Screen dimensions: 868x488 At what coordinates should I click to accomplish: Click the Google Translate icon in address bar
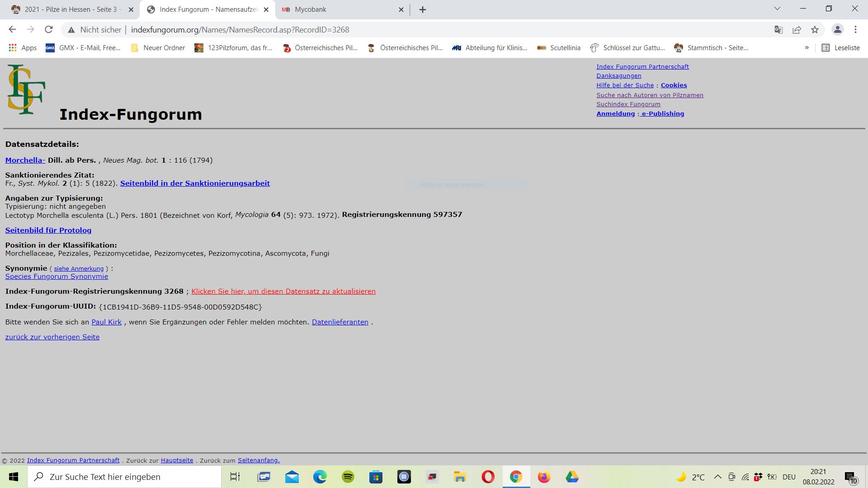pyautogui.click(x=778, y=30)
